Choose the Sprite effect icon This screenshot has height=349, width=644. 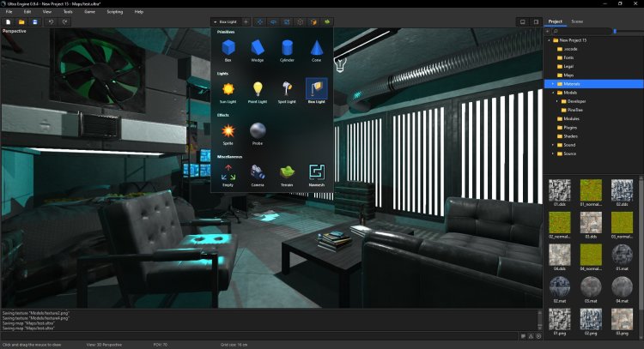tap(228, 130)
